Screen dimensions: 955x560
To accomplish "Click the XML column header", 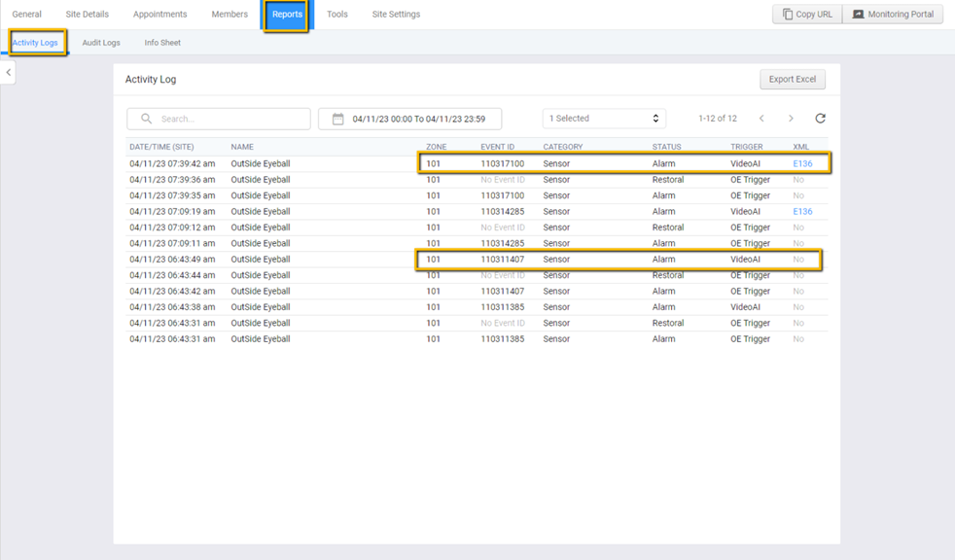I will [801, 147].
